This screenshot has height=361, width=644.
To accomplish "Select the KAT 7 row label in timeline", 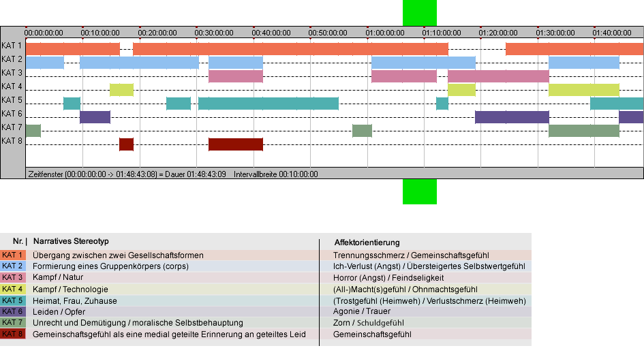I will 12,127.
